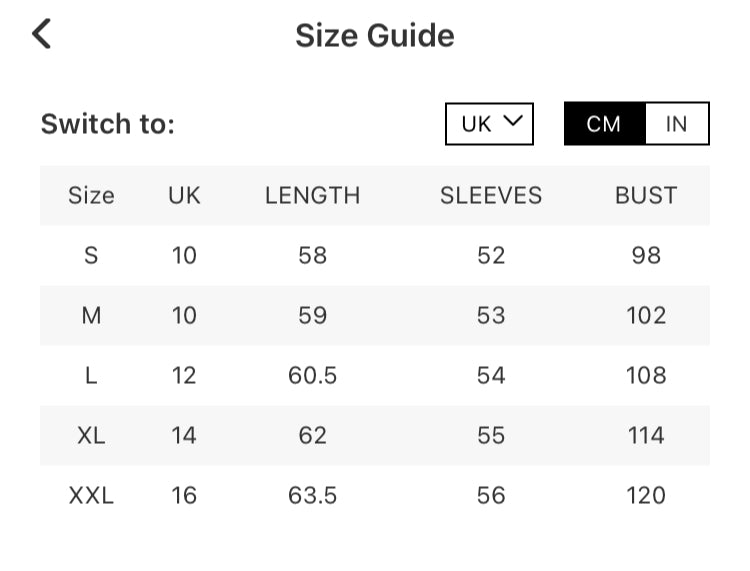
Task: Open the UK region dropdown
Action: click(489, 124)
